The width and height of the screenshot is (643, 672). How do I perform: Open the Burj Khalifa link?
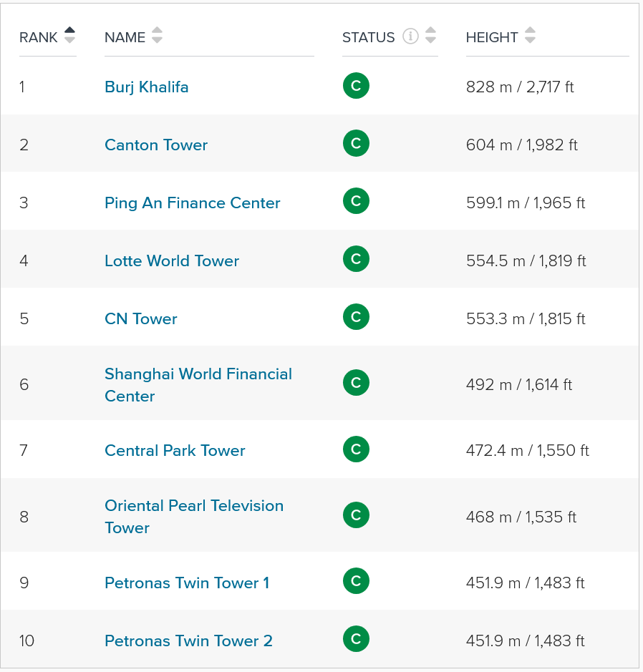coord(147,87)
